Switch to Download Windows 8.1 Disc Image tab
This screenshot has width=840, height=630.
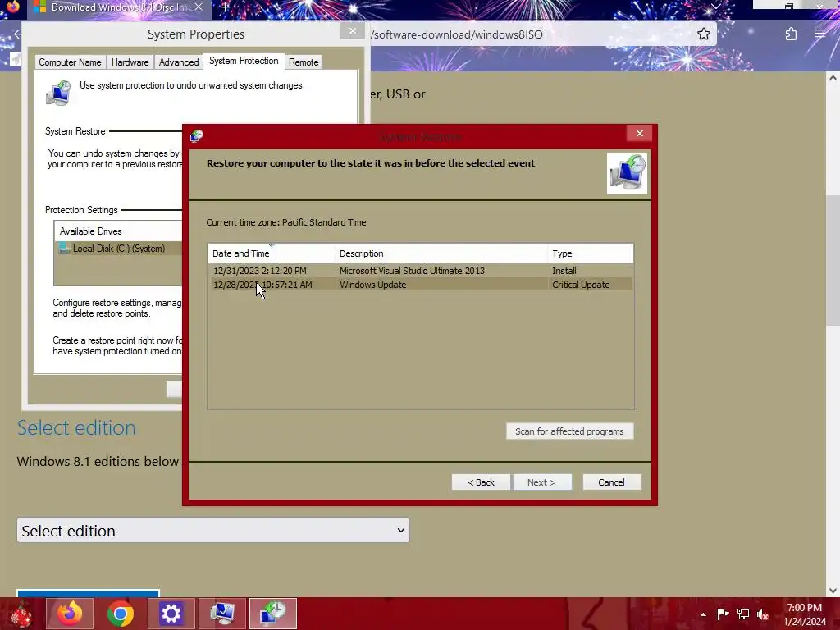(x=118, y=7)
